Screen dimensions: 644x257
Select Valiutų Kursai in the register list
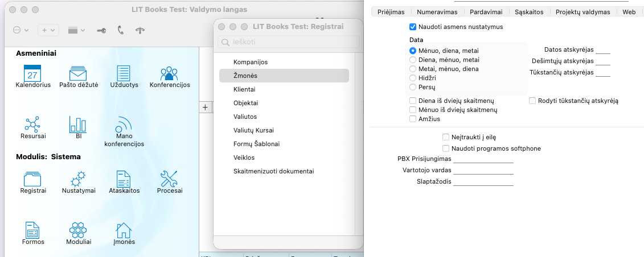click(253, 130)
